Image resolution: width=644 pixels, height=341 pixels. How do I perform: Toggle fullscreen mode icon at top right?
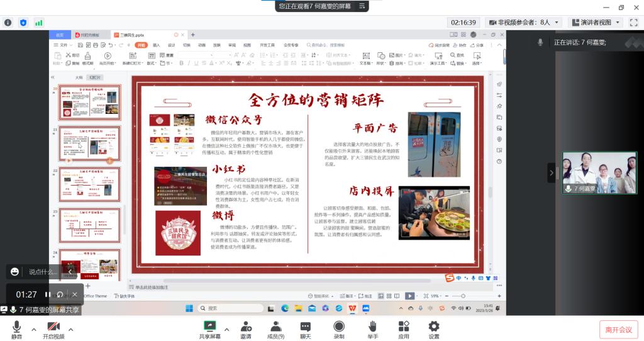coord(633,22)
